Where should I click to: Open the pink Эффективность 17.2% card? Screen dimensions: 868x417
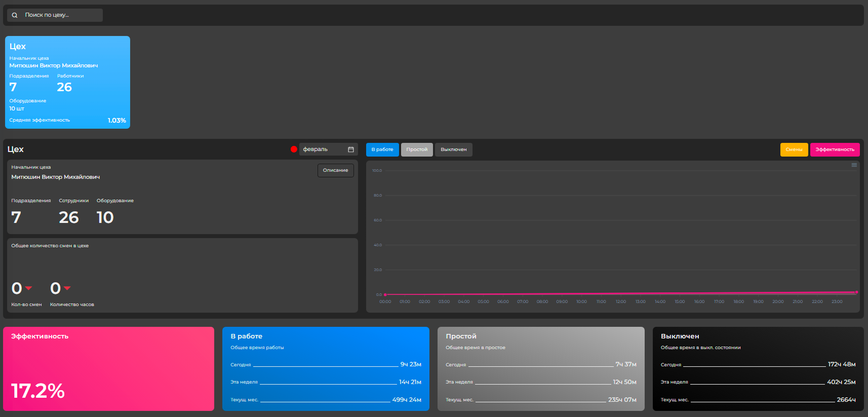(x=108, y=369)
